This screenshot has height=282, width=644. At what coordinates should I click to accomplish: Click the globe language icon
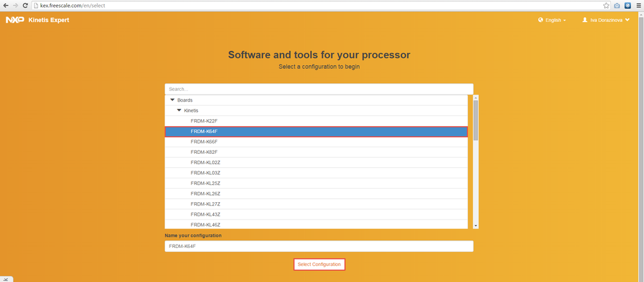[x=540, y=20]
